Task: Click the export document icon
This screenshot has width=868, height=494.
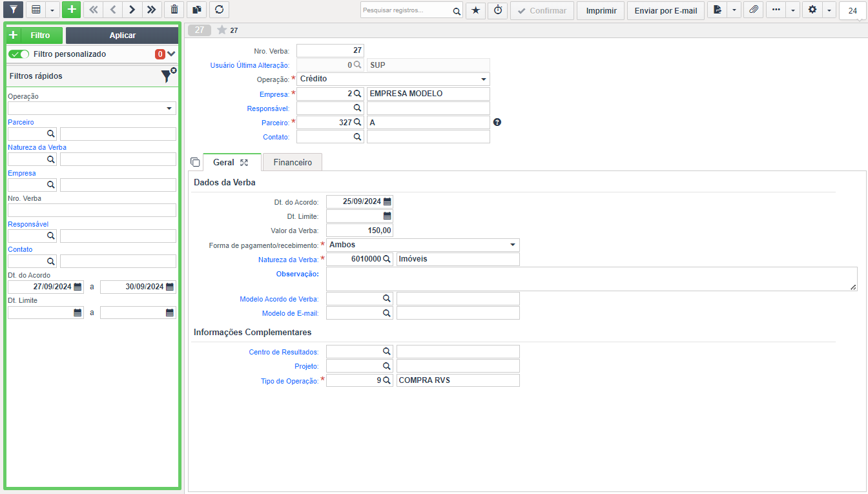Action: click(x=718, y=10)
